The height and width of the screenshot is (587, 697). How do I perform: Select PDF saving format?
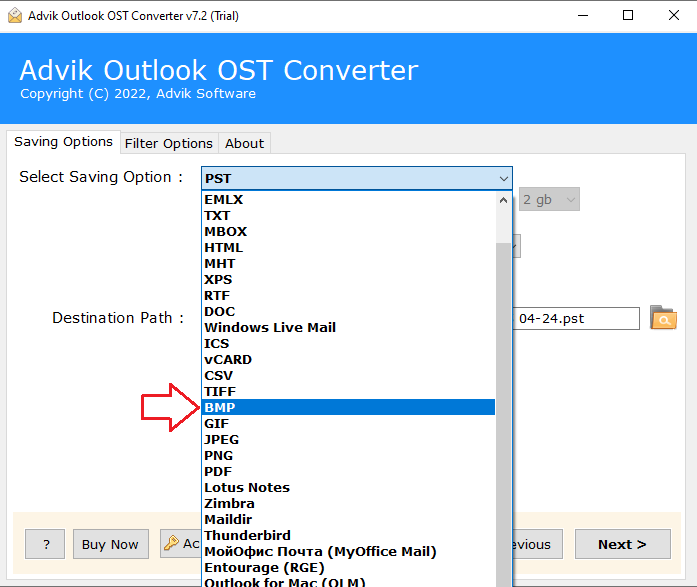click(348, 471)
